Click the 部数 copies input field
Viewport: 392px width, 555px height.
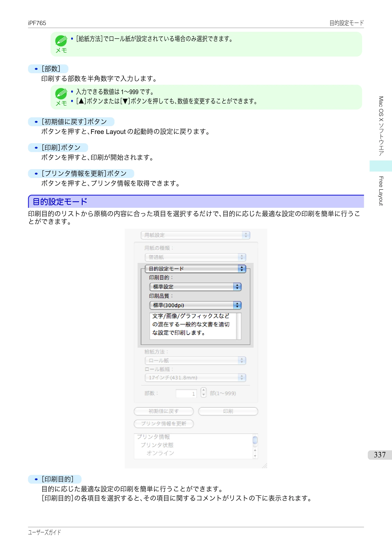[x=186, y=394]
